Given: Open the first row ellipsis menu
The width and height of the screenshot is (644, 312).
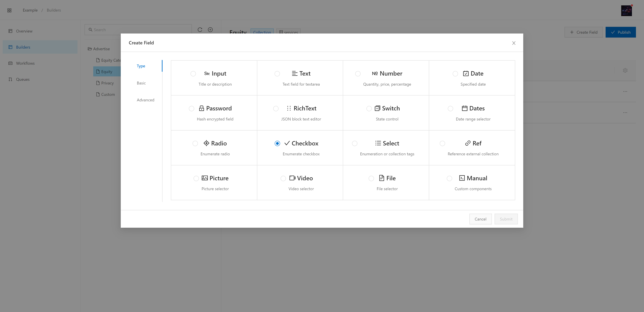Looking at the screenshot, I should (x=625, y=91).
